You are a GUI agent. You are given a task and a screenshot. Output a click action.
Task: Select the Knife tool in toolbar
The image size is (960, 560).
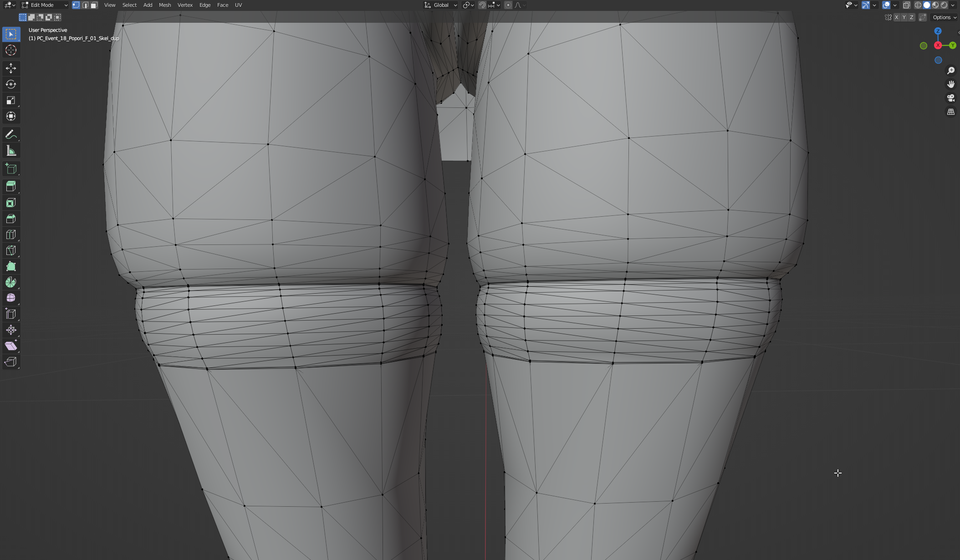pos(11,250)
